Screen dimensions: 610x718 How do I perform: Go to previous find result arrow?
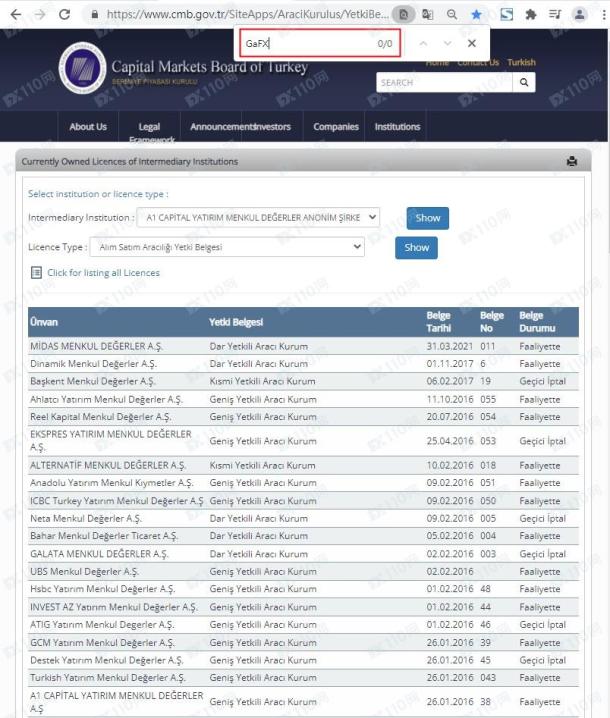pyautogui.click(x=423, y=44)
